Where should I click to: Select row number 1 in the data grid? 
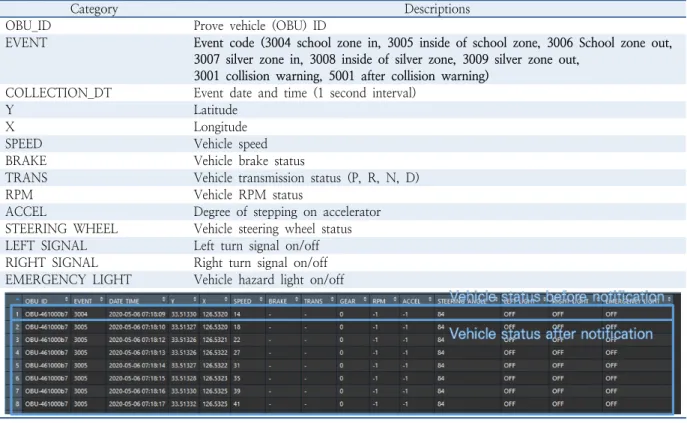pyautogui.click(x=17, y=314)
